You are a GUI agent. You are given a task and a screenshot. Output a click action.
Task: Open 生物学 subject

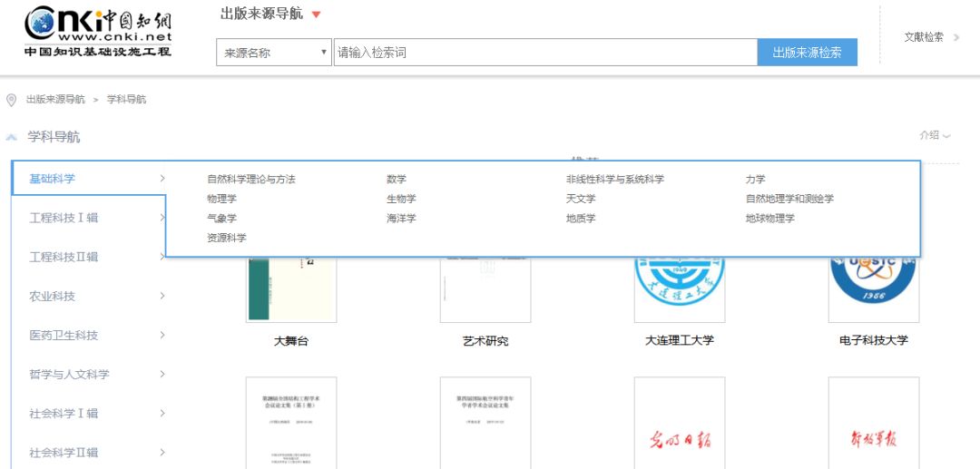[401, 200]
